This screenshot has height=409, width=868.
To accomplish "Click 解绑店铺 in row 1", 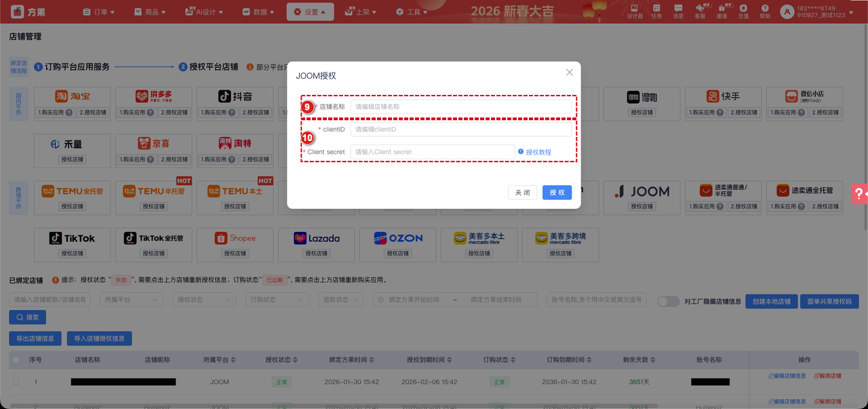I will point(827,376).
